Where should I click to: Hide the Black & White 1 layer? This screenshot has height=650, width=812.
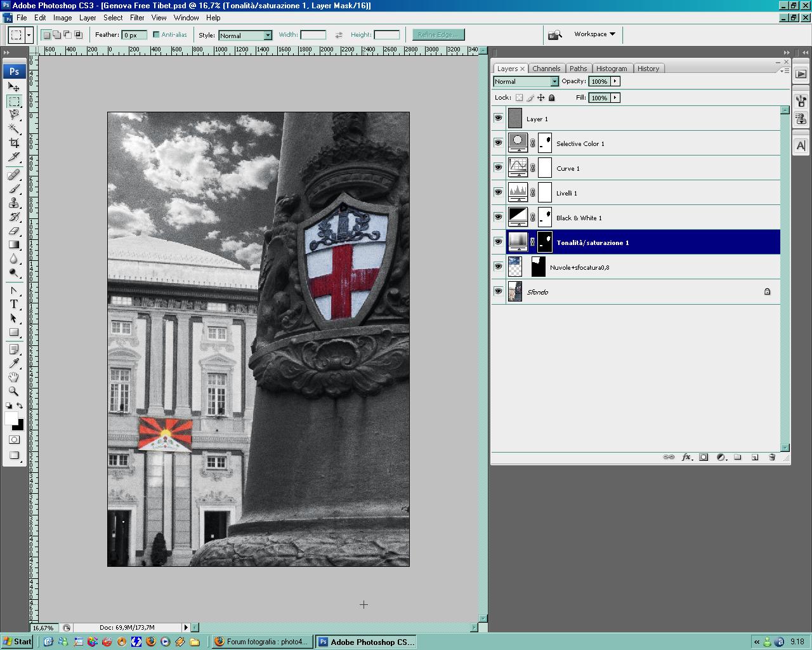tap(499, 217)
